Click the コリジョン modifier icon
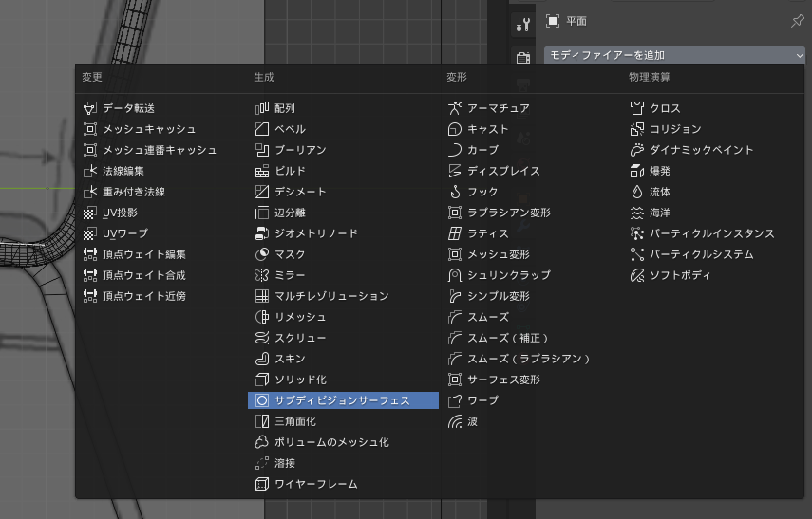The width and height of the screenshot is (812, 519). coord(637,129)
